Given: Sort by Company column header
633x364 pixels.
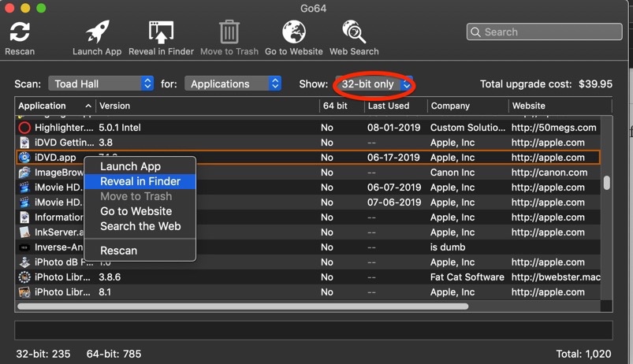Looking at the screenshot, I should point(468,106).
